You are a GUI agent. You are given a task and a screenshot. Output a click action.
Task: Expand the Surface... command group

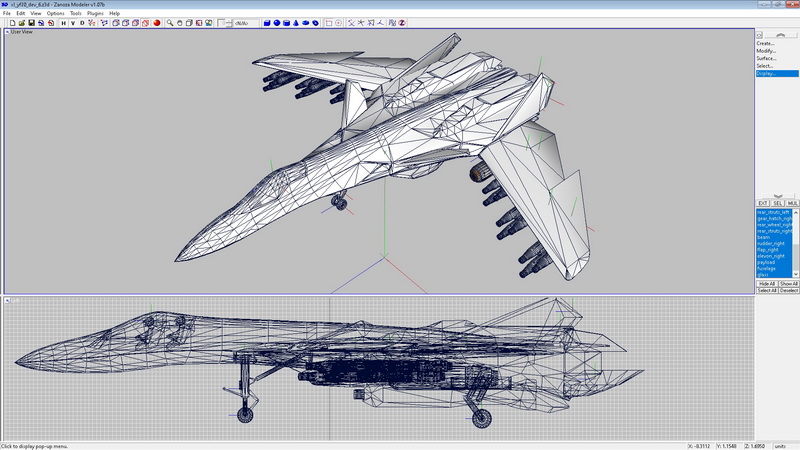tap(766, 59)
